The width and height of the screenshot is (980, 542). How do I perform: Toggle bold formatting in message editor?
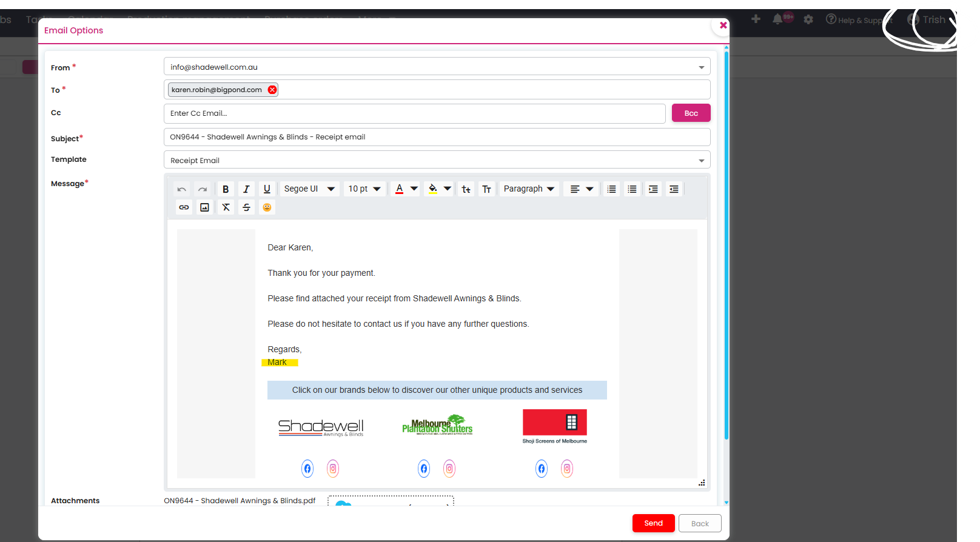click(x=226, y=189)
